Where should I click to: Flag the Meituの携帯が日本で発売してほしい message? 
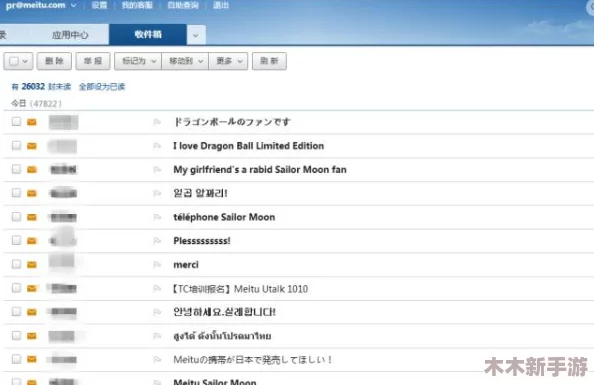(x=157, y=359)
